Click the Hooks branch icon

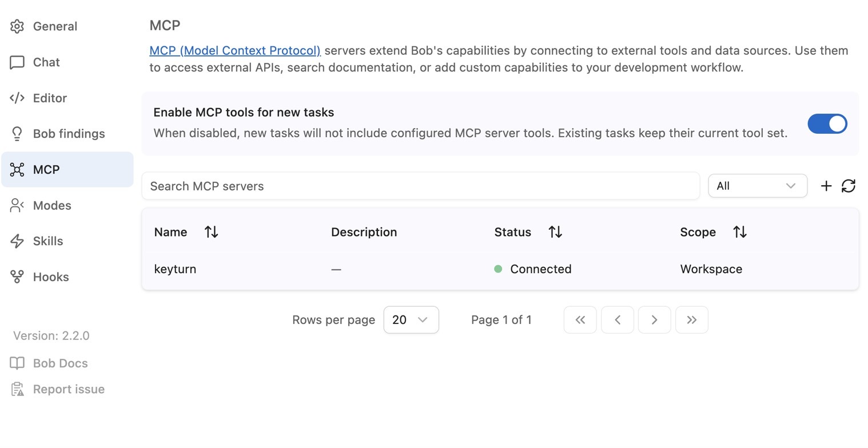(x=17, y=277)
